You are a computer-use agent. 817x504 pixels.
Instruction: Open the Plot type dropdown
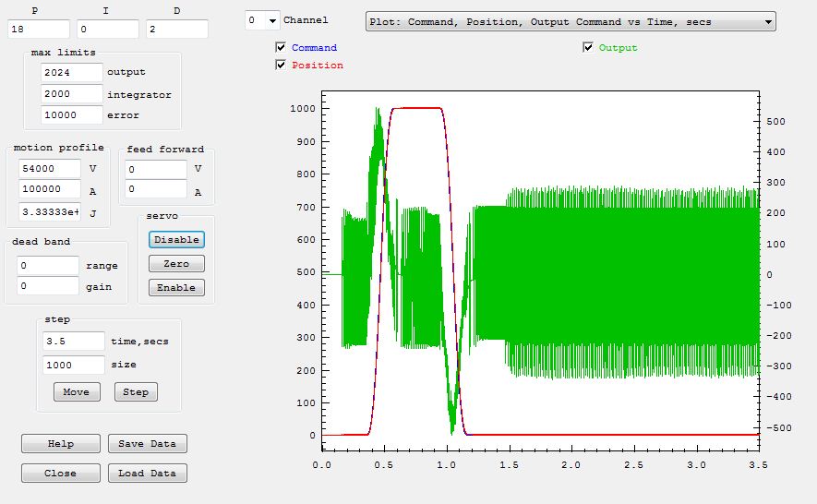571,21
